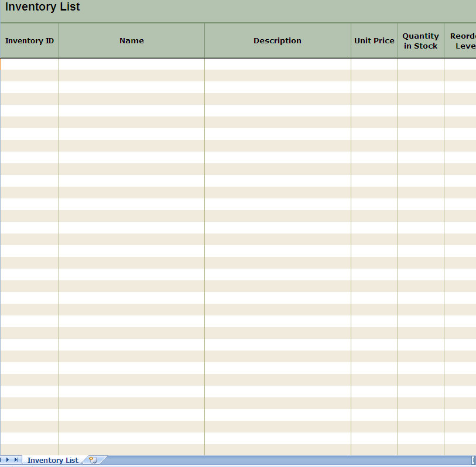Select a shaded row under Description
This screenshot has width=476, height=467.
(x=277, y=74)
